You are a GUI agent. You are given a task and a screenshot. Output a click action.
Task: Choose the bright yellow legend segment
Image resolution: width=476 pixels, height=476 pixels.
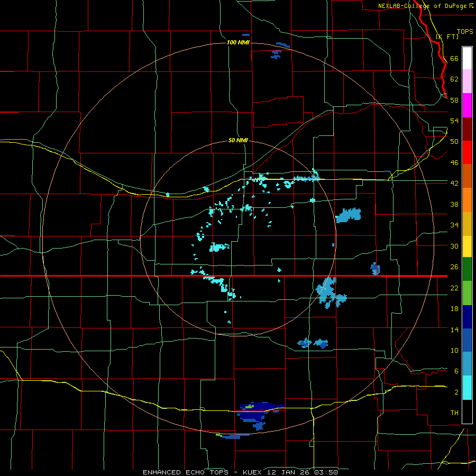[467, 246]
